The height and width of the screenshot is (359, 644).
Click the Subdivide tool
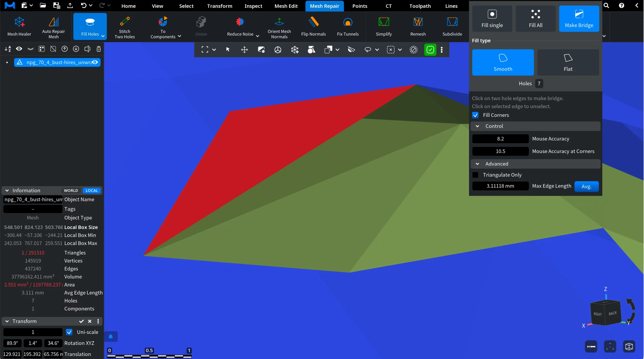452,26
